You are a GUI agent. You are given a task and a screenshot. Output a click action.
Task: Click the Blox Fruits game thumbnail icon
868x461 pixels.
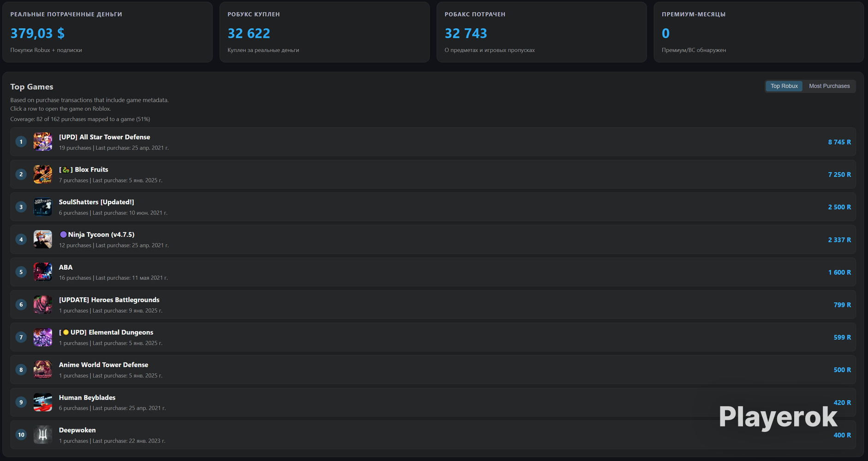pos(42,174)
